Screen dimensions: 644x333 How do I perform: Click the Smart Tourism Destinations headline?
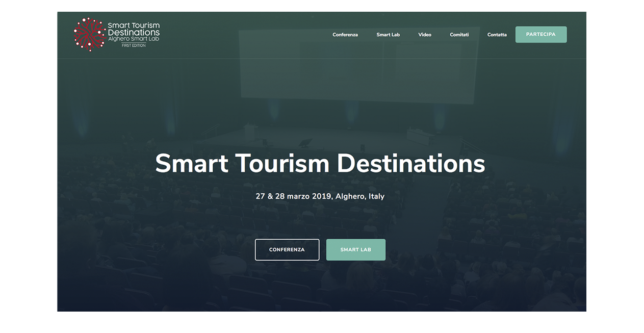point(320,164)
